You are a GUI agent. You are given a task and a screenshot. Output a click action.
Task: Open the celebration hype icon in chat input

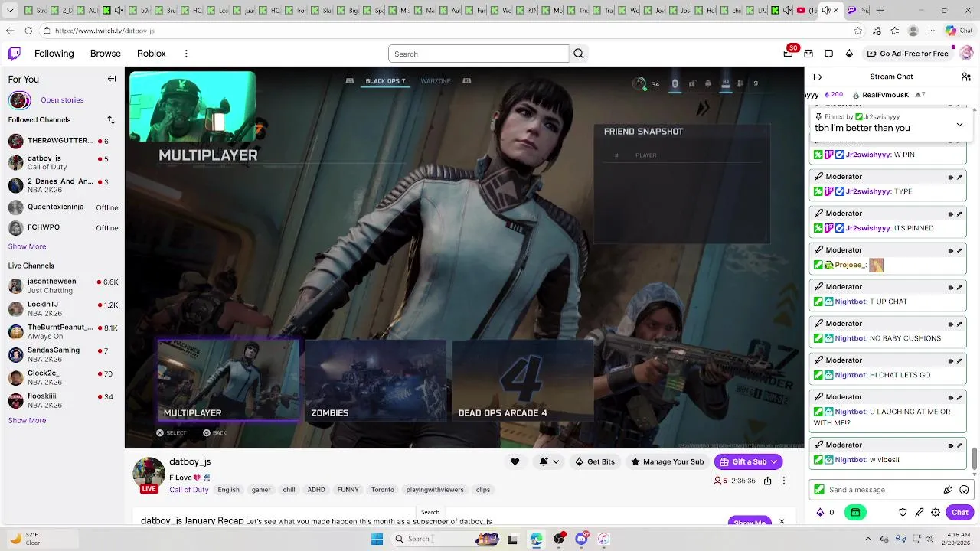coord(948,490)
